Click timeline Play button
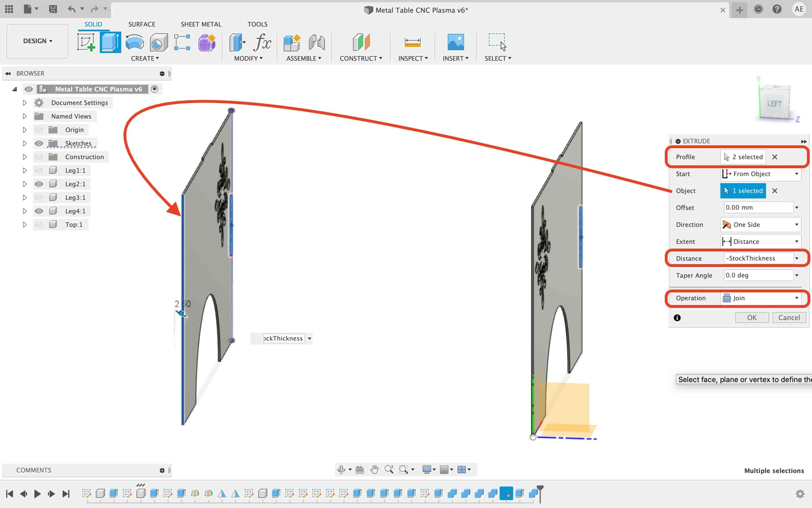Image resolution: width=812 pixels, height=508 pixels. click(x=37, y=494)
